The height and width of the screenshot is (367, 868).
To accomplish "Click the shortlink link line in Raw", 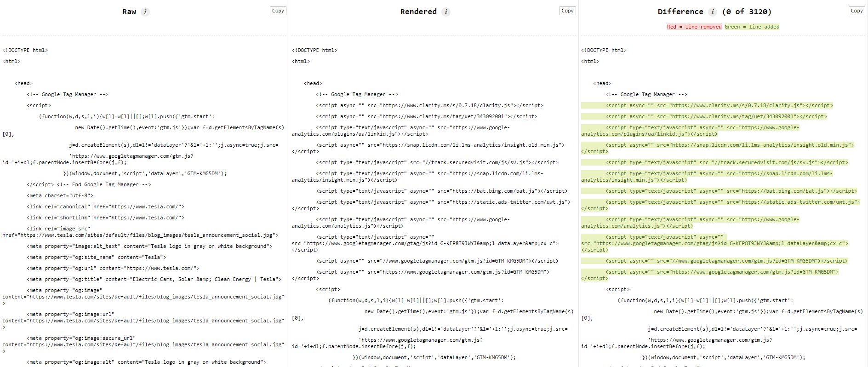I will [x=105, y=218].
